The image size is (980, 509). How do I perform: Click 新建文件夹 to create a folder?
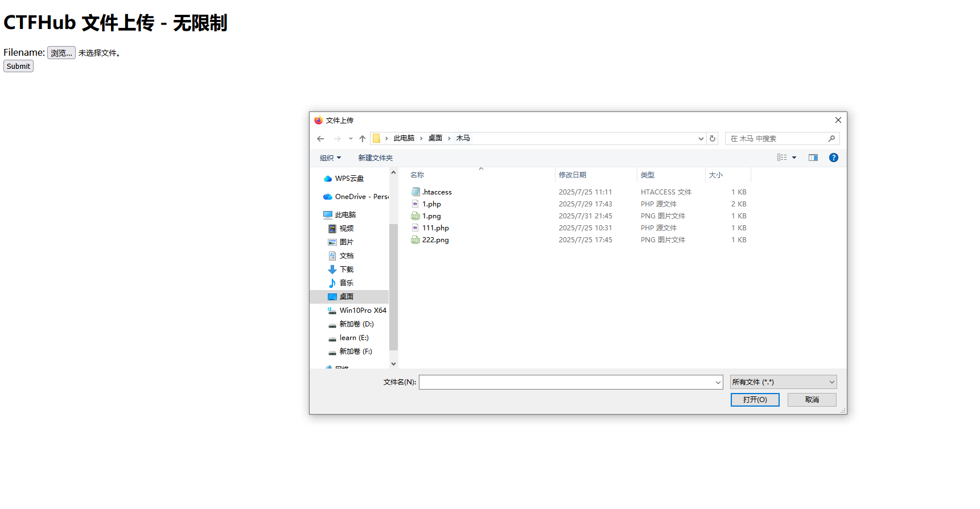point(375,158)
